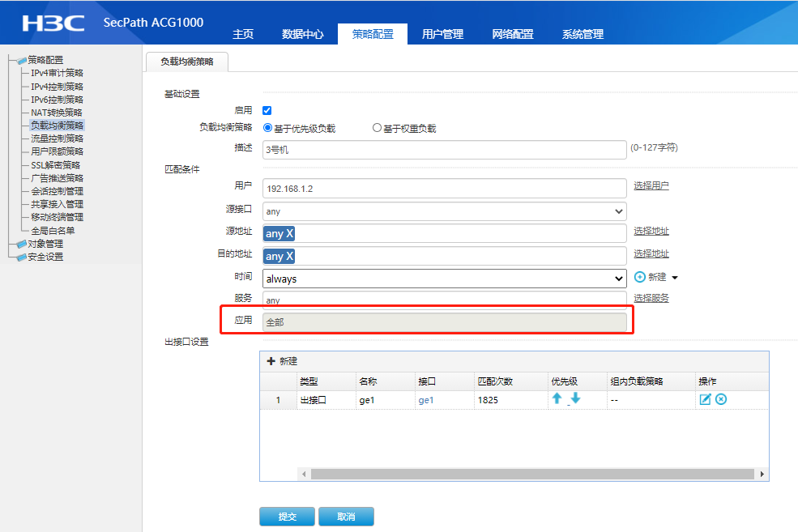
Task: Click the 选择用户 link
Action: (x=651, y=185)
